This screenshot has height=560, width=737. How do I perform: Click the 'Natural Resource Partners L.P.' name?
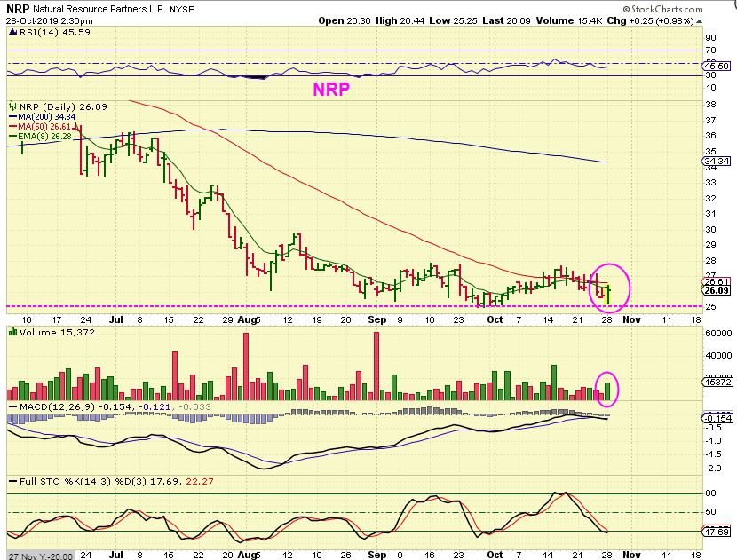click(99, 9)
